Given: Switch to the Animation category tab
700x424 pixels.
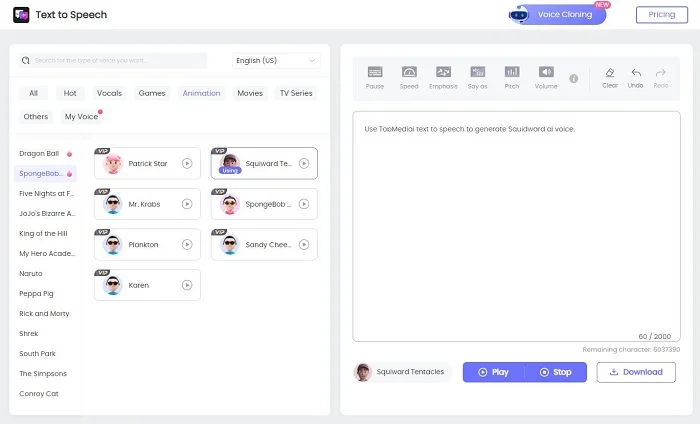Looking at the screenshot, I should coord(201,93).
